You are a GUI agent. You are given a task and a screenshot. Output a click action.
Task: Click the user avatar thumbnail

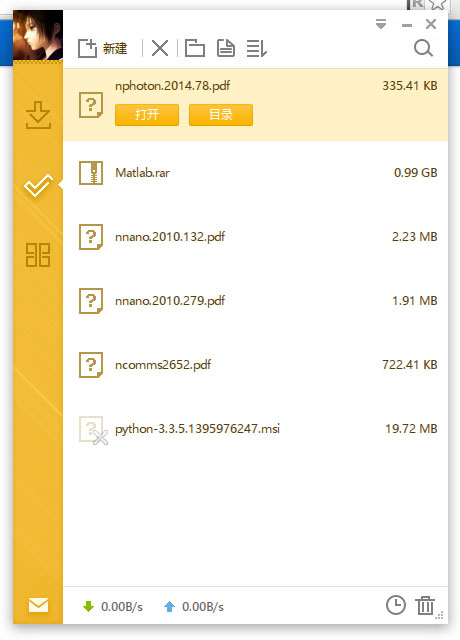point(38,36)
